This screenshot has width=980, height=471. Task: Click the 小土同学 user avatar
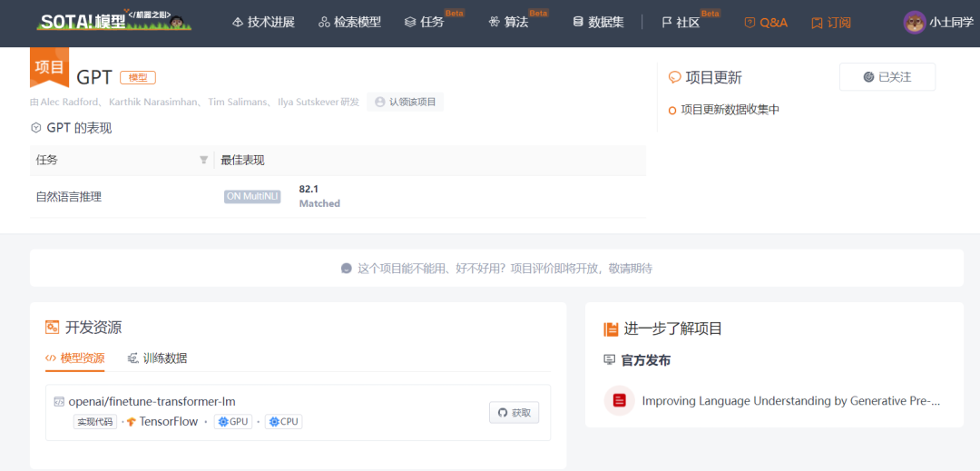click(x=915, y=23)
